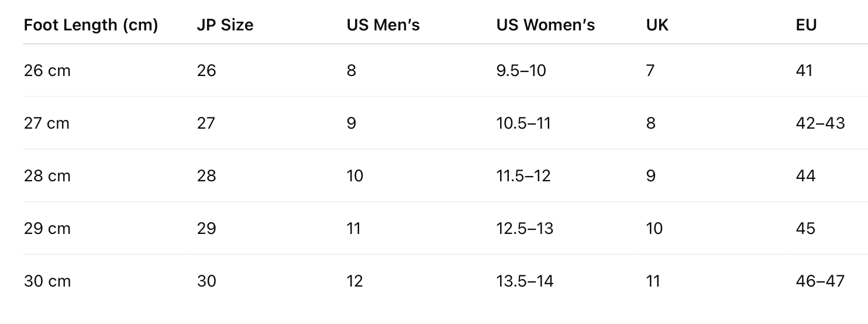The height and width of the screenshot is (324, 868).
Task: Click the US Women's '9.5–10' cell
Action: 521,71
